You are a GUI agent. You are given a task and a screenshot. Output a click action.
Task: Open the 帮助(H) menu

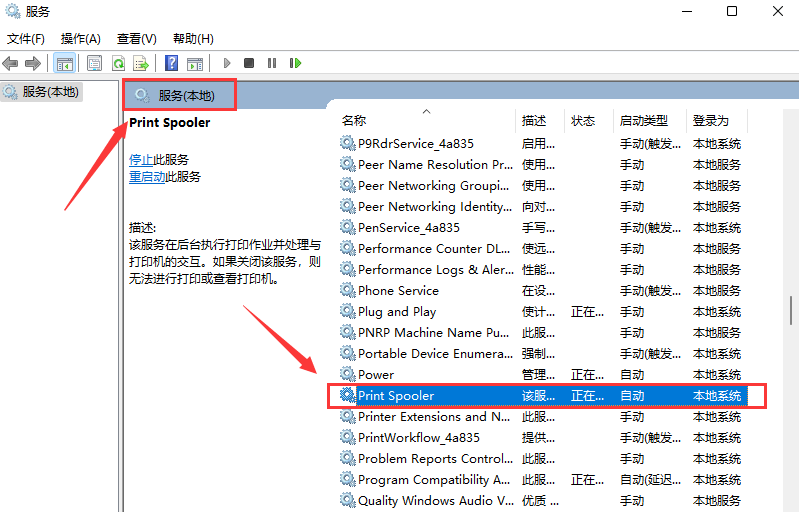193,39
